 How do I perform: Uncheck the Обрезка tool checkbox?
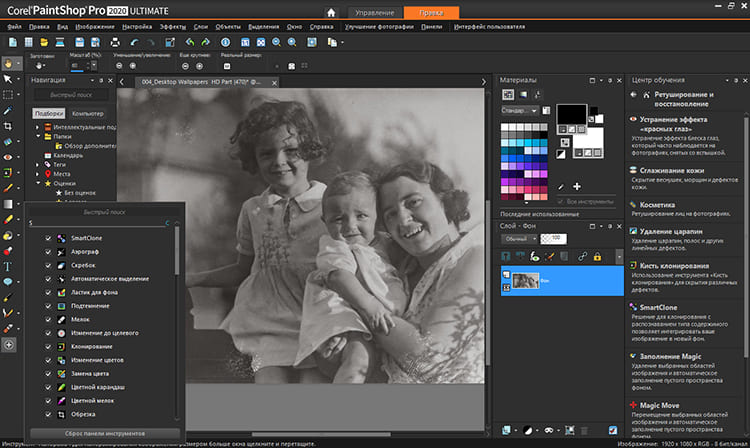[48, 415]
